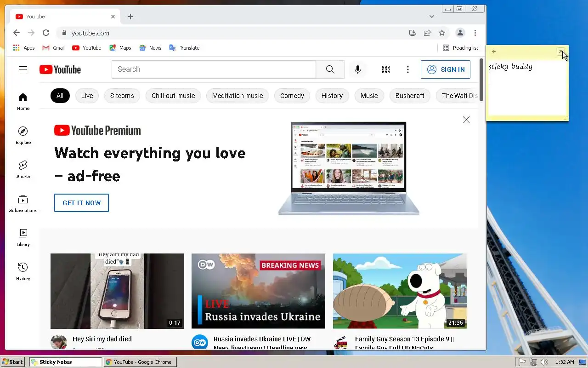Image resolution: width=588 pixels, height=368 pixels.
Task: Open the Maps bookmark
Action: click(120, 48)
